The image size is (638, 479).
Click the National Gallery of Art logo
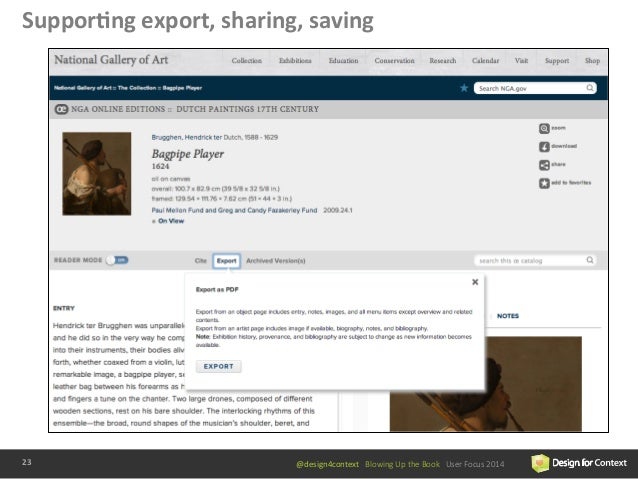coord(111,60)
